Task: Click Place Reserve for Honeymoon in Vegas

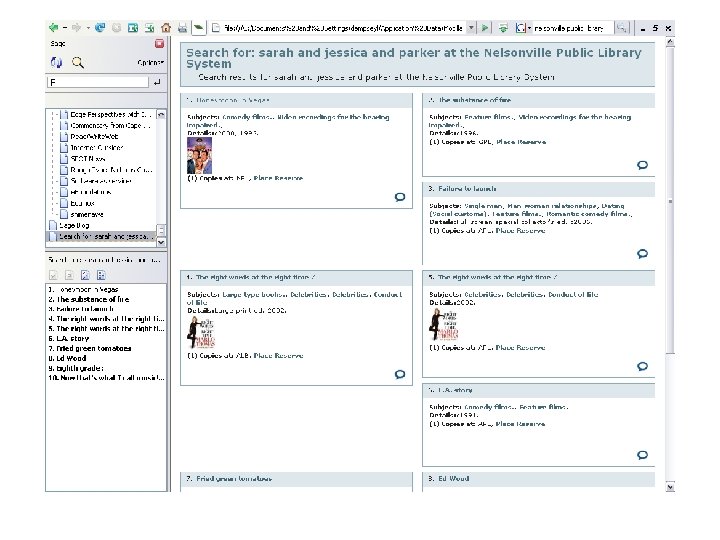Action: pos(278,178)
